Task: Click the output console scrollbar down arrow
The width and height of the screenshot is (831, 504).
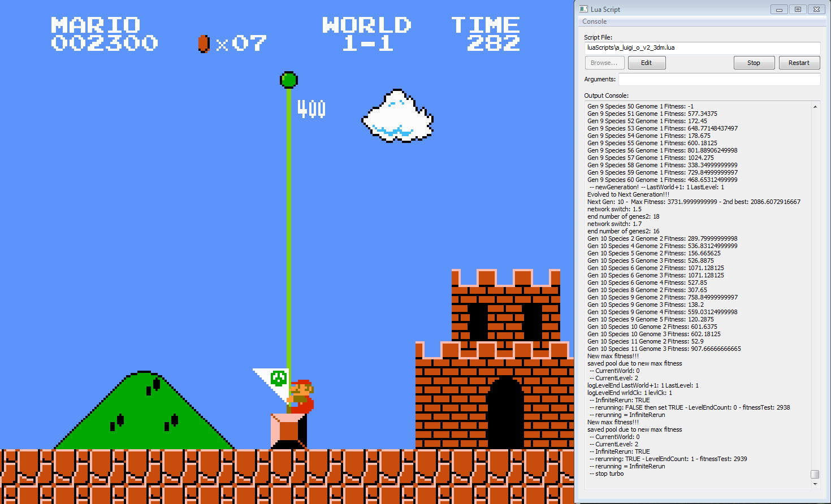Action: click(815, 484)
